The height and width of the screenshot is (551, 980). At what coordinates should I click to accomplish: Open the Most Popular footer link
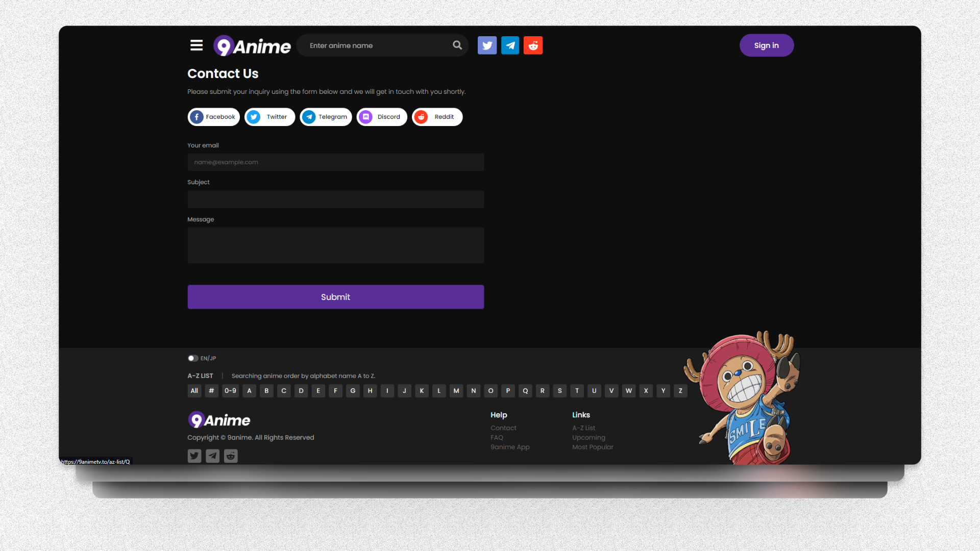[593, 447]
